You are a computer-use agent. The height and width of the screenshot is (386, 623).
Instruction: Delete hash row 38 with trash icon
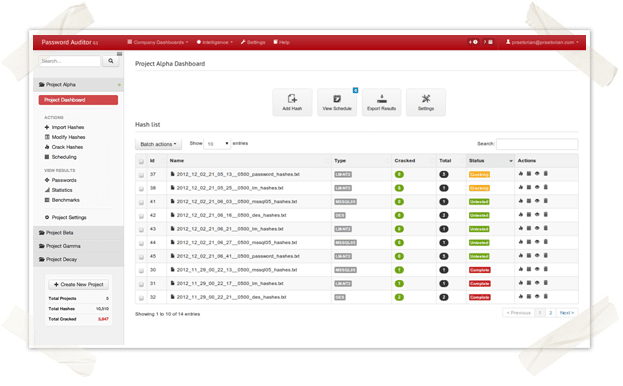pyautogui.click(x=546, y=187)
